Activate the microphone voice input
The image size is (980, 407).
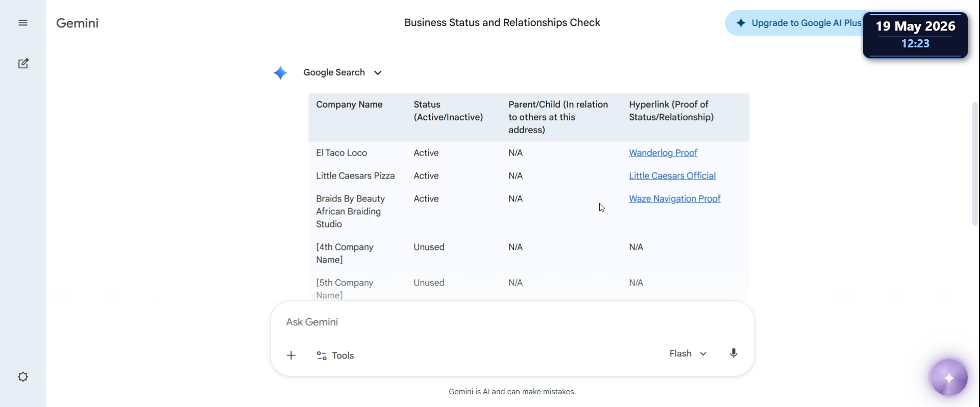(733, 353)
